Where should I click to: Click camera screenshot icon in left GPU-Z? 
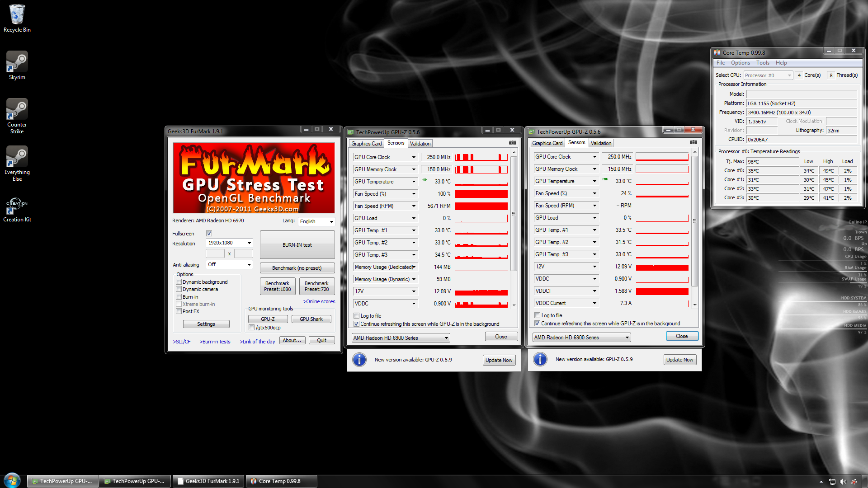click(512, 143)
